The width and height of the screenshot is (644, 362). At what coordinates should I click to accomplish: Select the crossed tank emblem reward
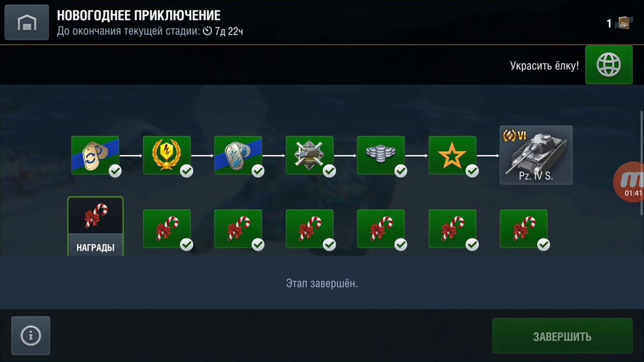point(309,155)
